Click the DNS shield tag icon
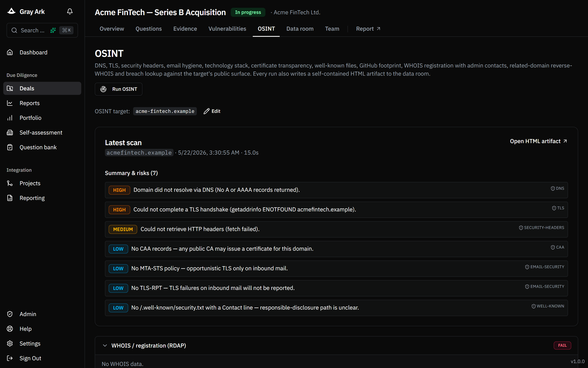Image resolution: width=588 pixels, height=368 pixels. pos(553,188)
